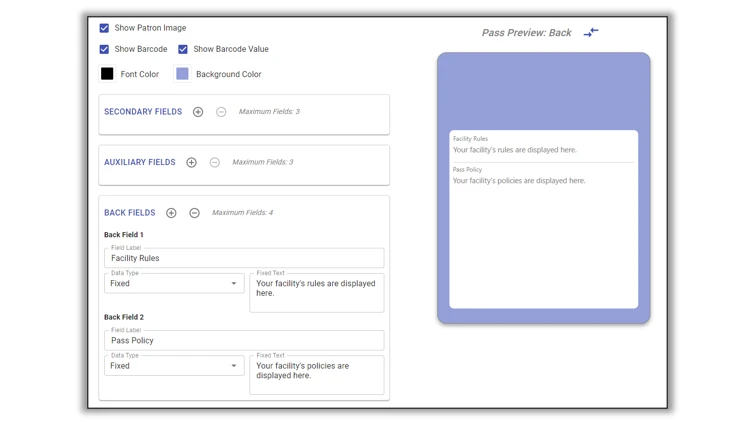Open Data Type dropdown for Back Field 2

tap(174, 366)
